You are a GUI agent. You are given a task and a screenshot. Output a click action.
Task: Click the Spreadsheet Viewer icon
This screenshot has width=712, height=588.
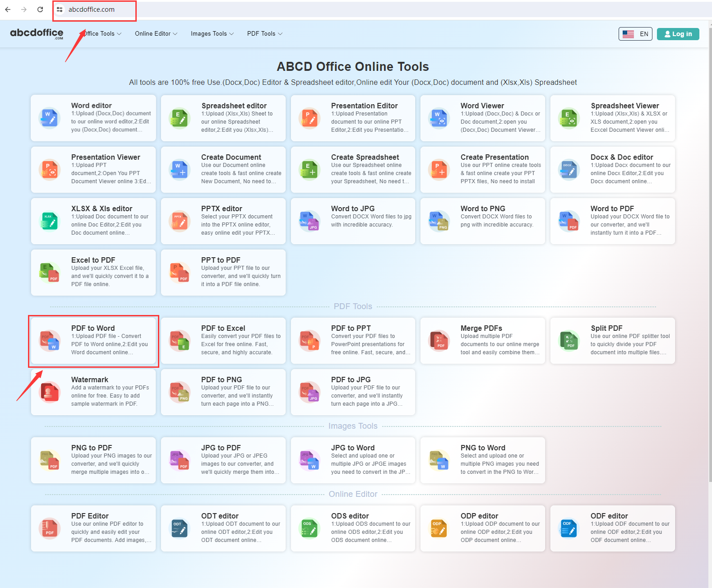click(x=569, y=118)
